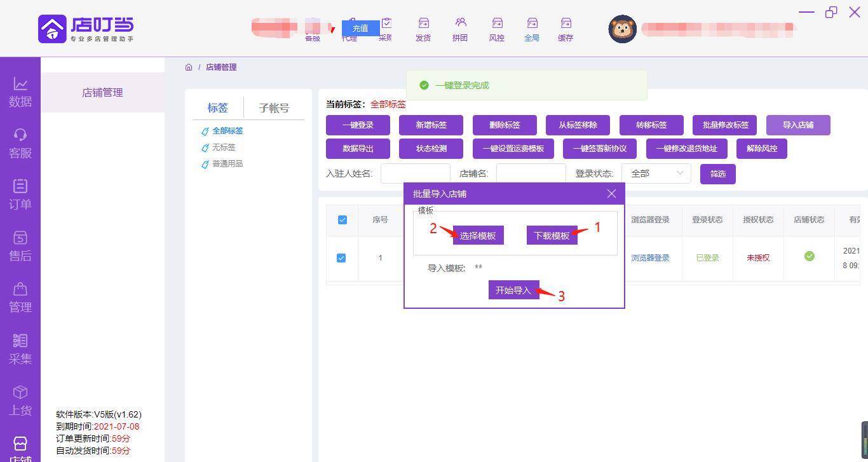The image size is (868, 462).
Task: Switch to the 标签 tab
Action: (x=218, y=108)
